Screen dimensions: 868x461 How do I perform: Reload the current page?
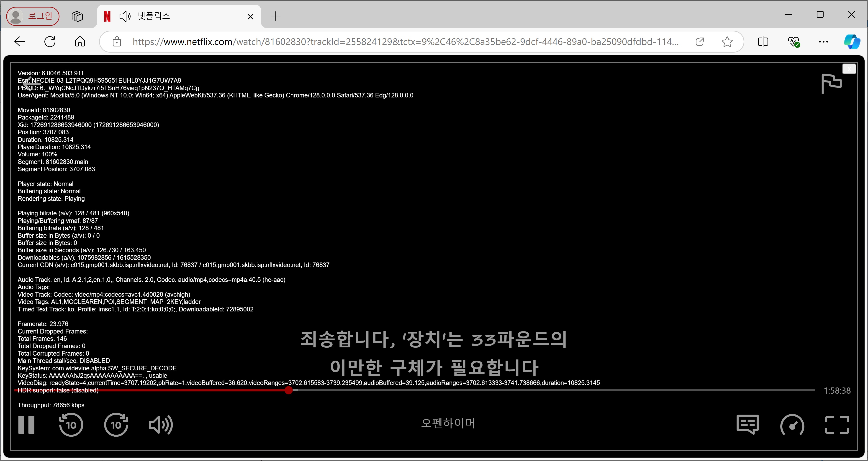coord(50,42)
